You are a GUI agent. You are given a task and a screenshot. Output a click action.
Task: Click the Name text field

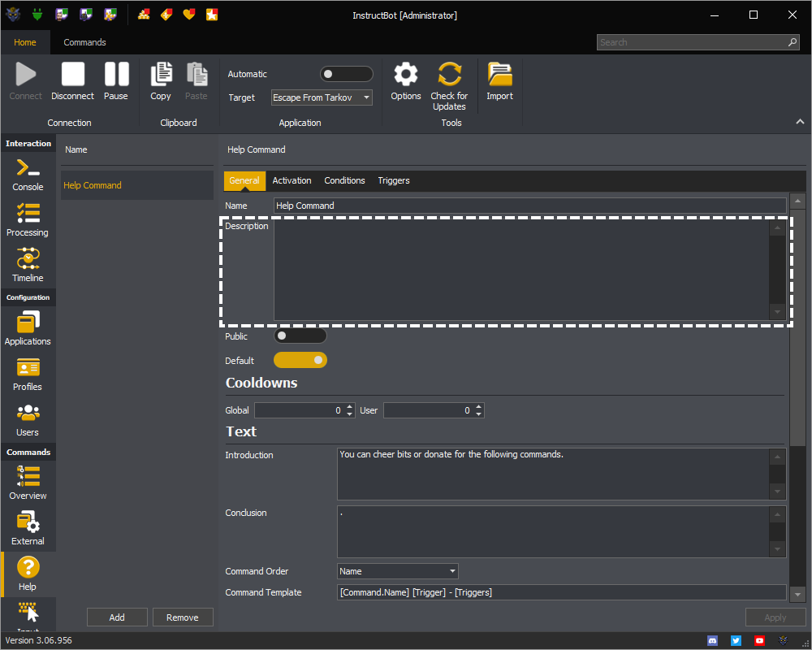(x=529, y=206)
